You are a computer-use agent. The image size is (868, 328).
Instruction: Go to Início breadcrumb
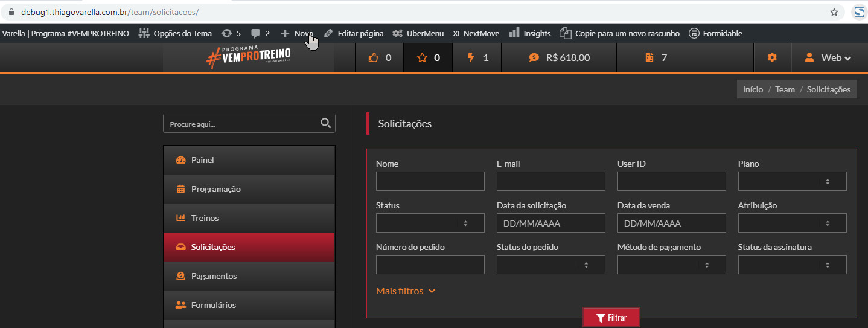click(x=753, y=89)
